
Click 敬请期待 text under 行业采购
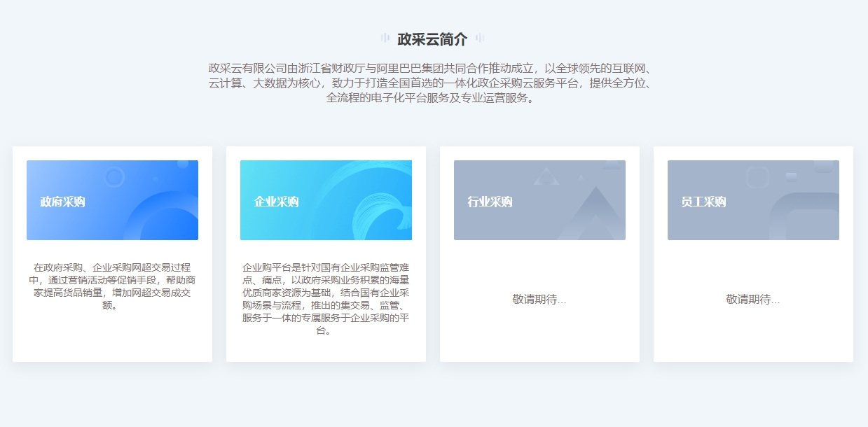click(539, 299)
